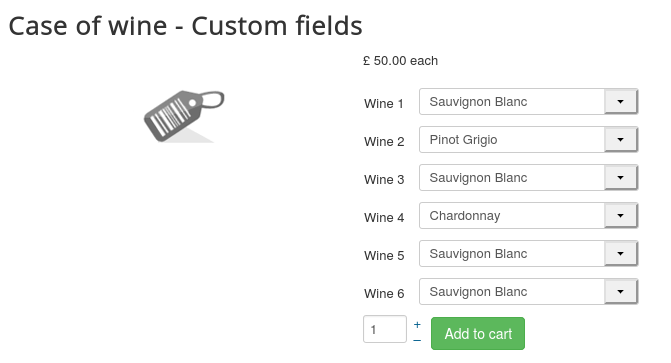Screen dimensions: 671x363
Task: Open the Wine 1 dropdown arrow
Action: tap(621, 101)
